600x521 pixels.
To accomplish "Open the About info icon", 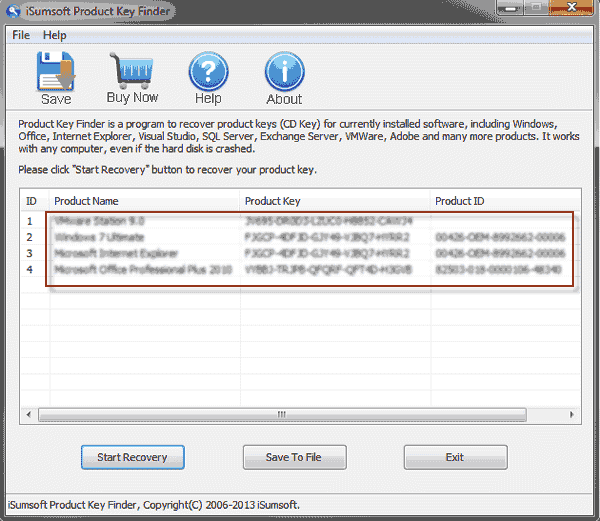I will (284, 71).
